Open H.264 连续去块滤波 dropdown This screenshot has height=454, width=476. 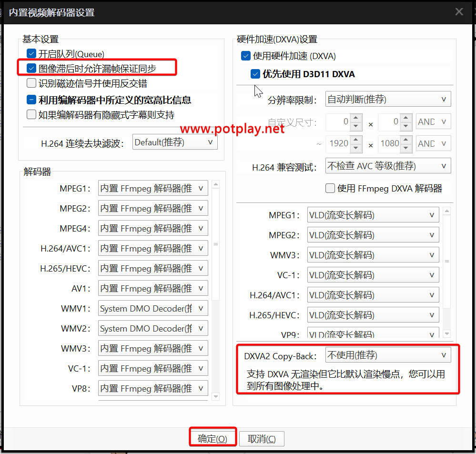[175, 142]
